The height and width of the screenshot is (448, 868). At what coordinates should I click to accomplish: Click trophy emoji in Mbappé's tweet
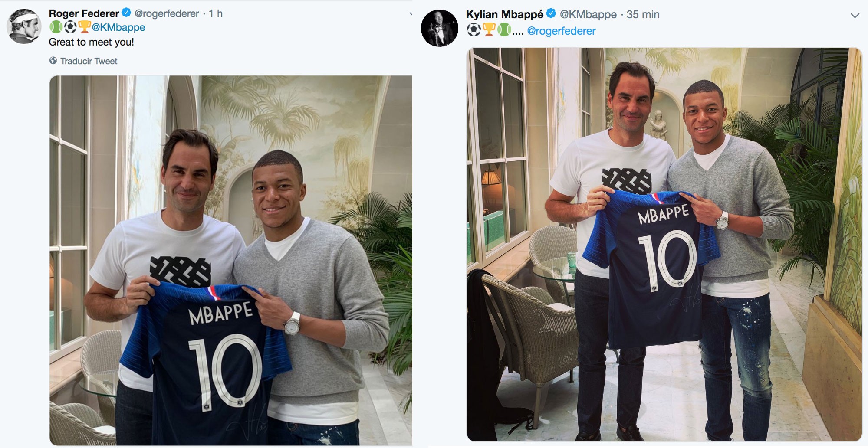coord(489,30)
